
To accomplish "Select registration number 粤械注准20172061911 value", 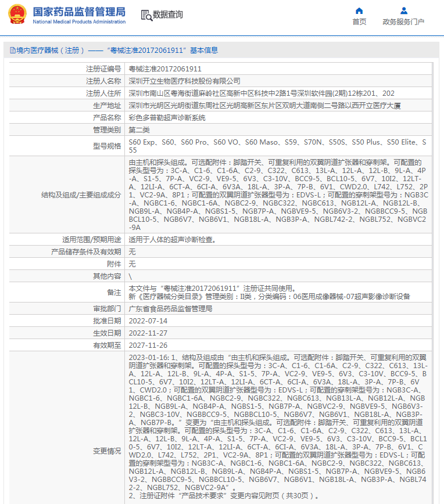I will [x=165, y=69].
